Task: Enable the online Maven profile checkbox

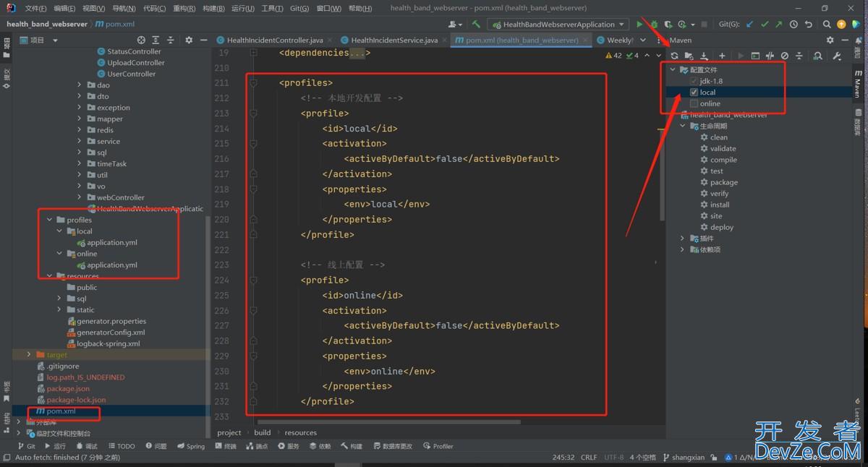Action: pyautogui.click(x=694, y=103)
